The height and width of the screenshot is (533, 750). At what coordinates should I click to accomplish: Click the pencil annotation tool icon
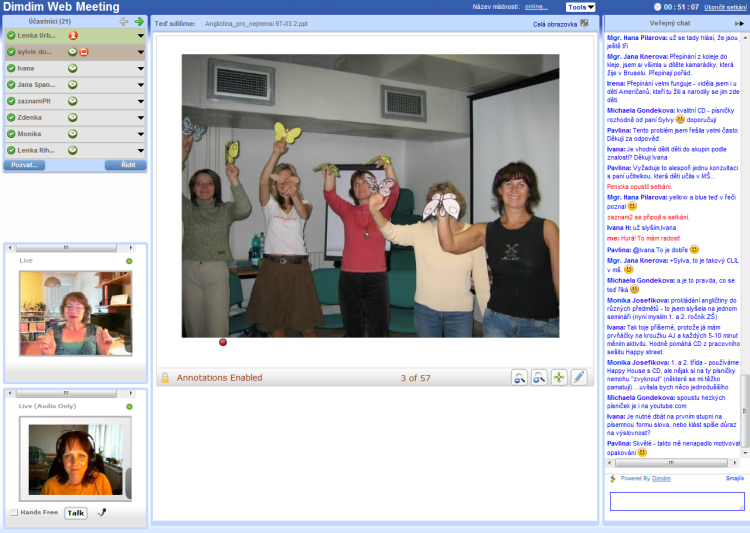click(578, 377)
